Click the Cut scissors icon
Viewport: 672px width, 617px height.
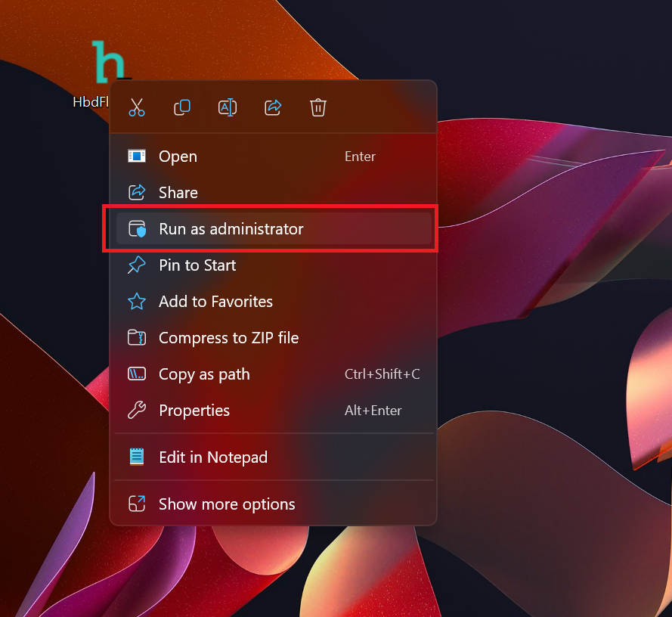tap(137, 107)
